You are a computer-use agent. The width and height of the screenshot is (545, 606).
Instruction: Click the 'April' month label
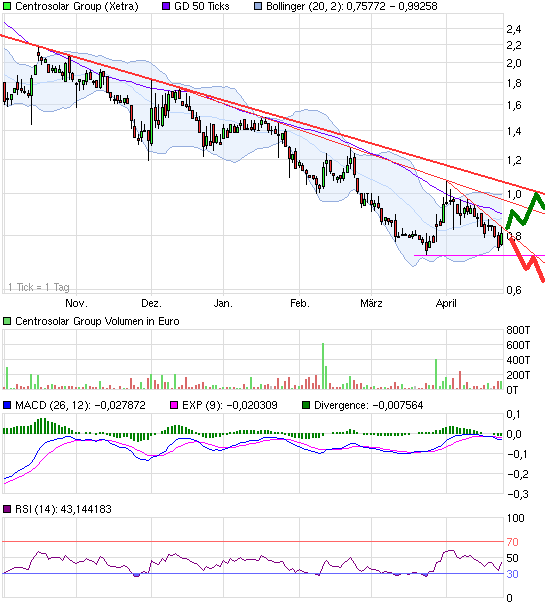(x=446, y=303)
